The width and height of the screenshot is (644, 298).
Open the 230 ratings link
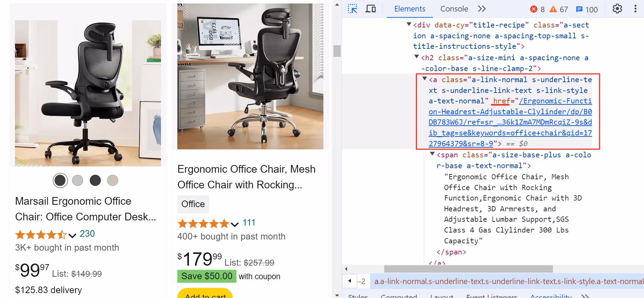point(87,234)
